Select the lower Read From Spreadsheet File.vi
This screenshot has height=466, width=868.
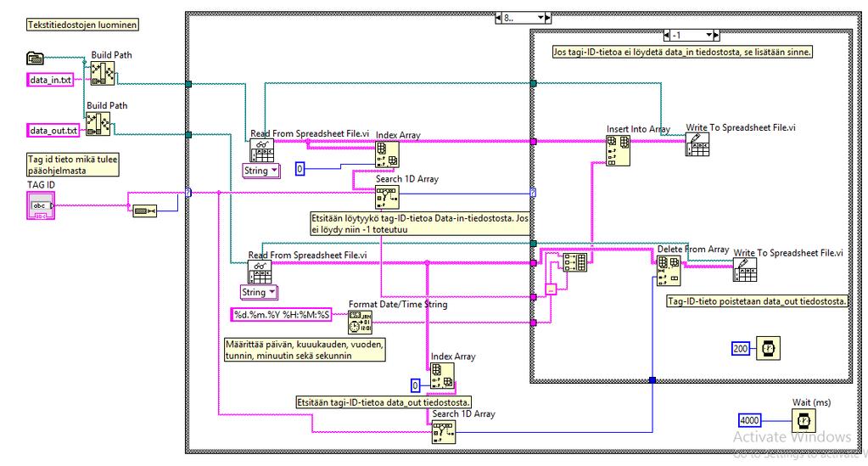(259, 272)
